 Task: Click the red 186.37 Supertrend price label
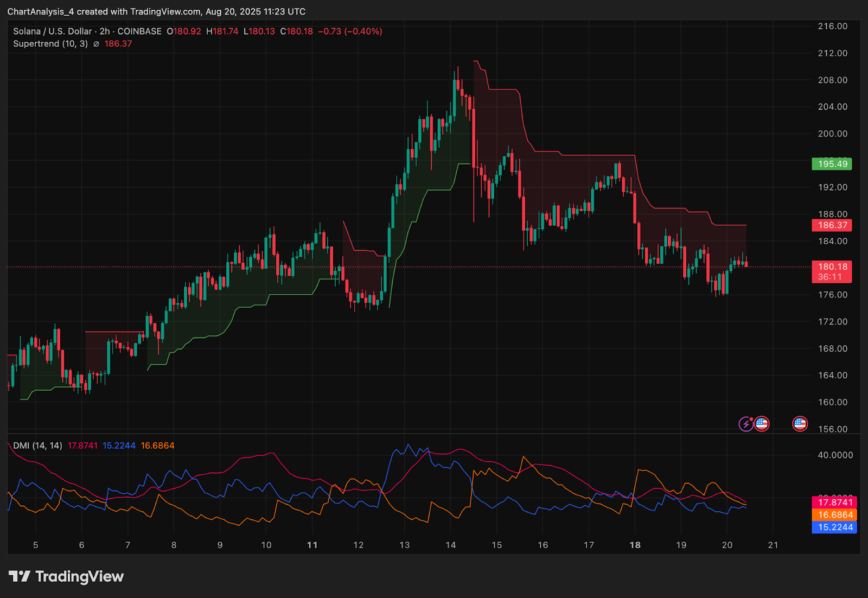click(x=832, y=225)
